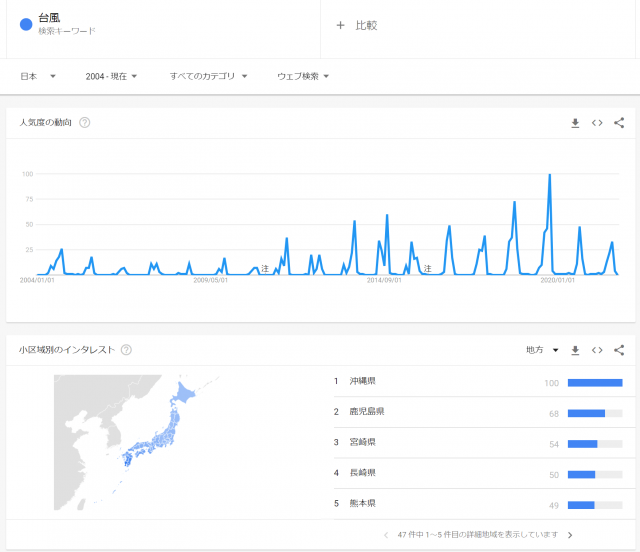Open the すべてのカテゴリ dropdown
640x552 pixels.
click(208, 76)
